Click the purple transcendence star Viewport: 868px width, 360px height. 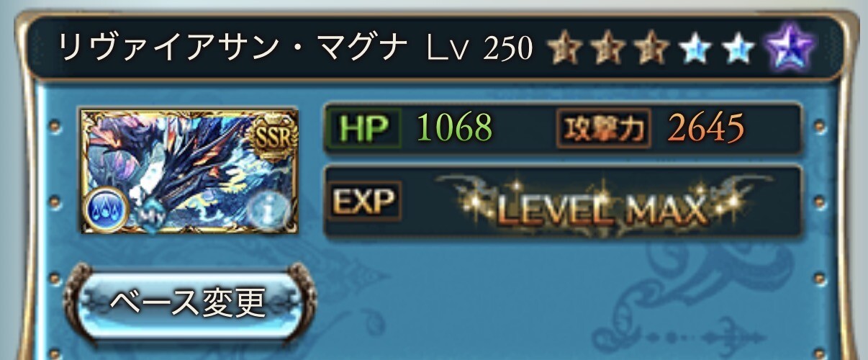click(x=790, y=48)
